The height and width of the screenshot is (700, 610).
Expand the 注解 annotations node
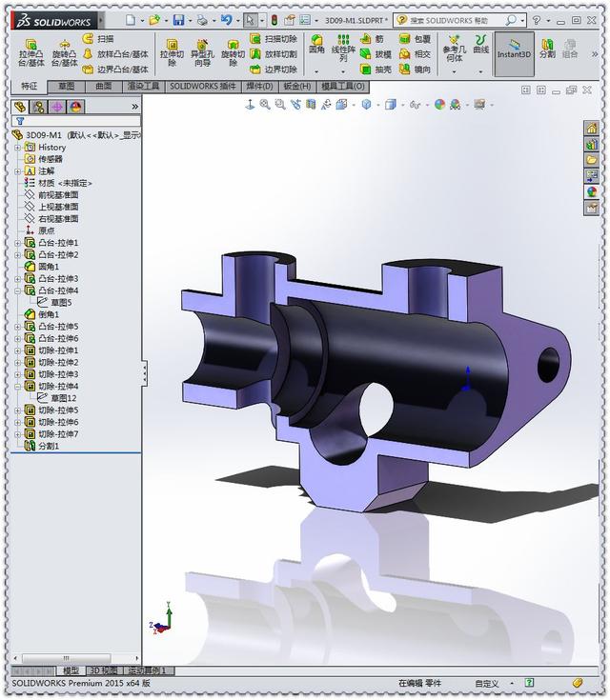[x=17, y=171]
